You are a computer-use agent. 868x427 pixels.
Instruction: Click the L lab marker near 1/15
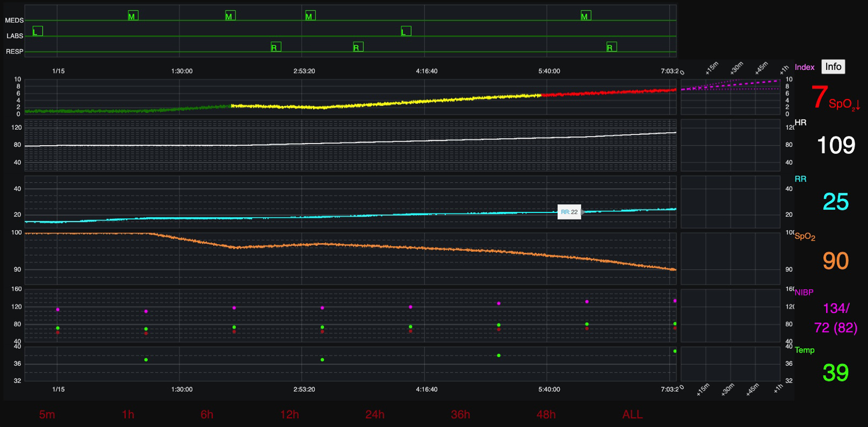coord(38,31)
